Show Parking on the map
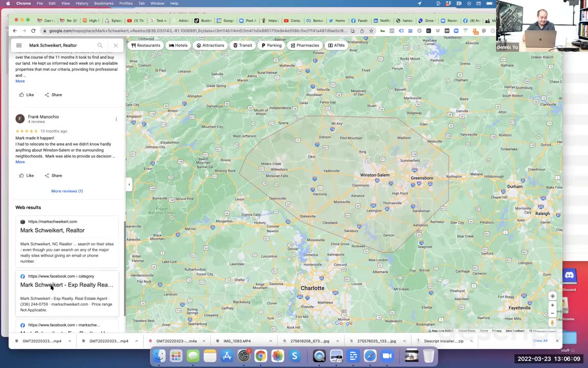 tap(272, 45)
